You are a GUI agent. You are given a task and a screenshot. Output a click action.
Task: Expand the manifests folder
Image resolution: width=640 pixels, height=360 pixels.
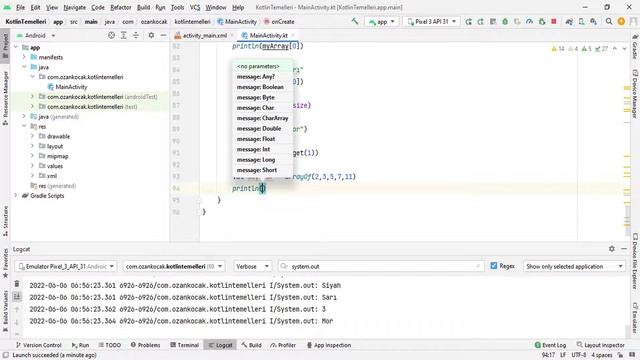(x=24, y=57)
